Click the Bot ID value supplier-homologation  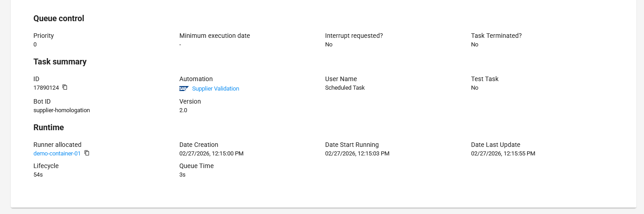(62, 110)
